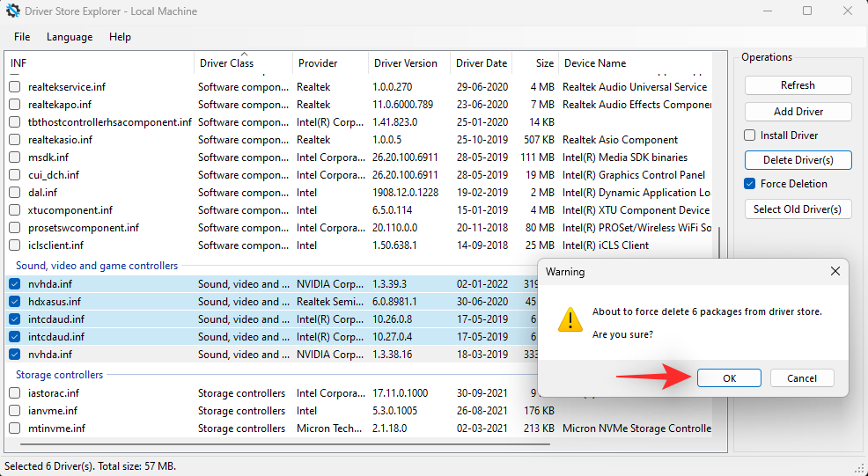
Task: Sort list by Driver Class column
Action: tap(226, 63)
